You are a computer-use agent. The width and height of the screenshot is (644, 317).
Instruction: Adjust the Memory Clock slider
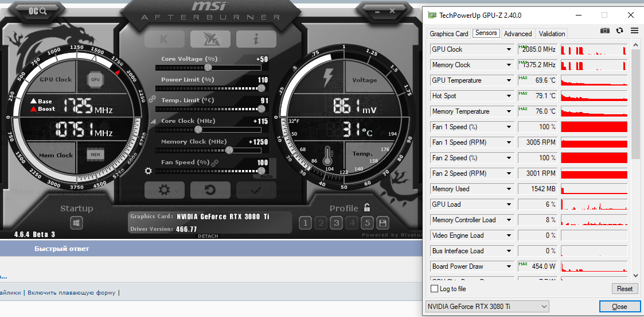[208, 150]
